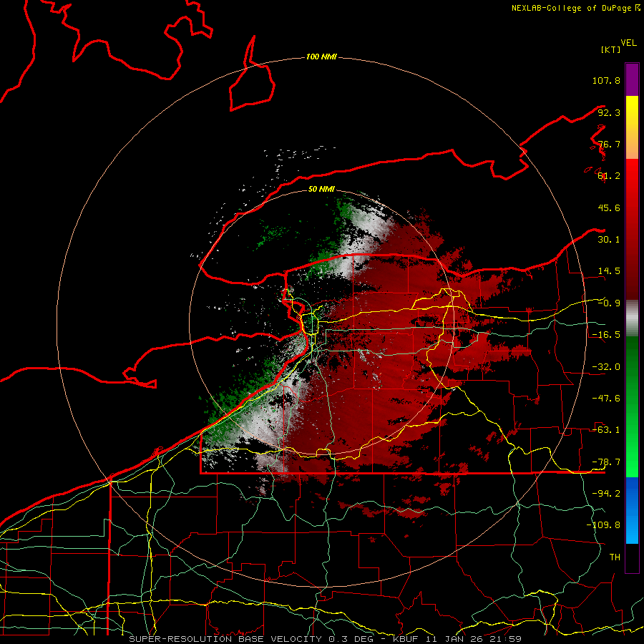
Task: Click the 61.2 velocity scale value
Action: tap(609, 176)
